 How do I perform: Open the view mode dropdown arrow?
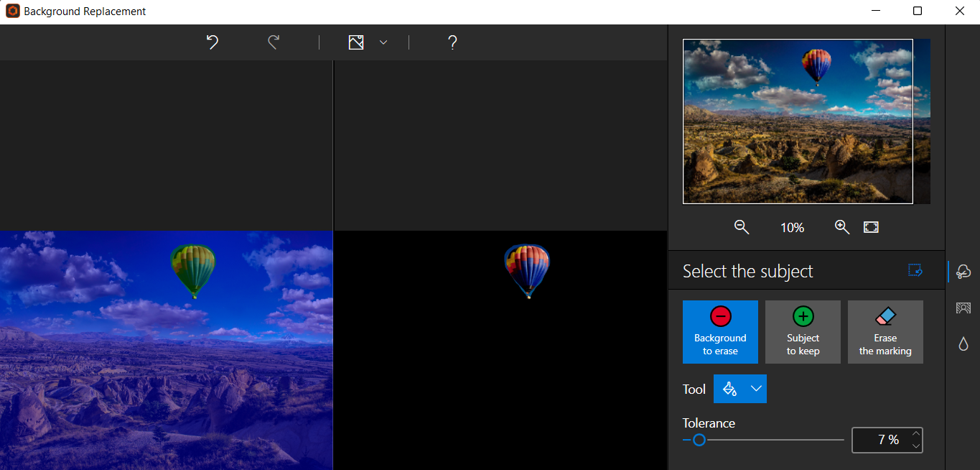[x=383, y=42]
